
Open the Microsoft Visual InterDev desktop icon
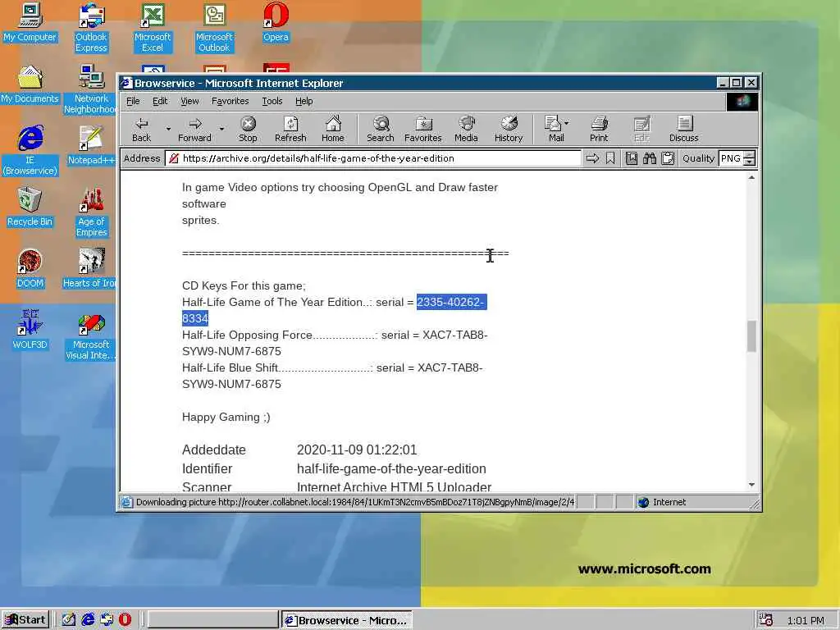[x=91, y=336]
